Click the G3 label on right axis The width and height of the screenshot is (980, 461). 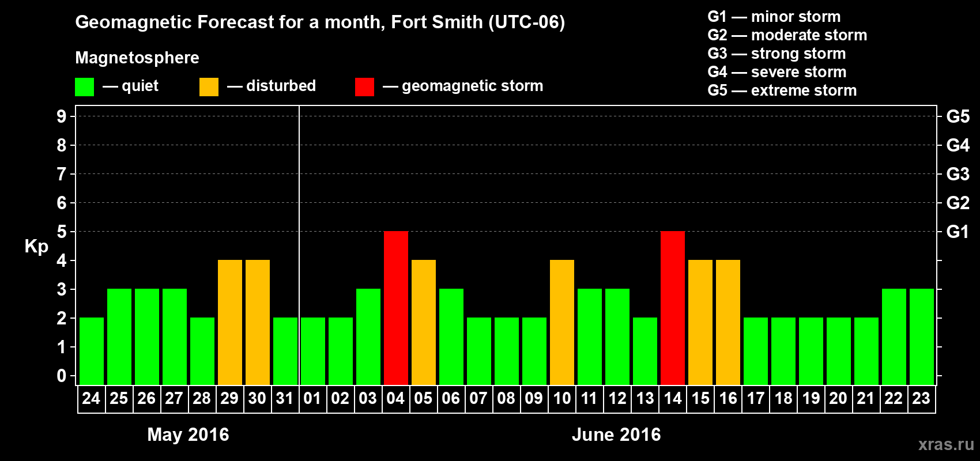958,174
